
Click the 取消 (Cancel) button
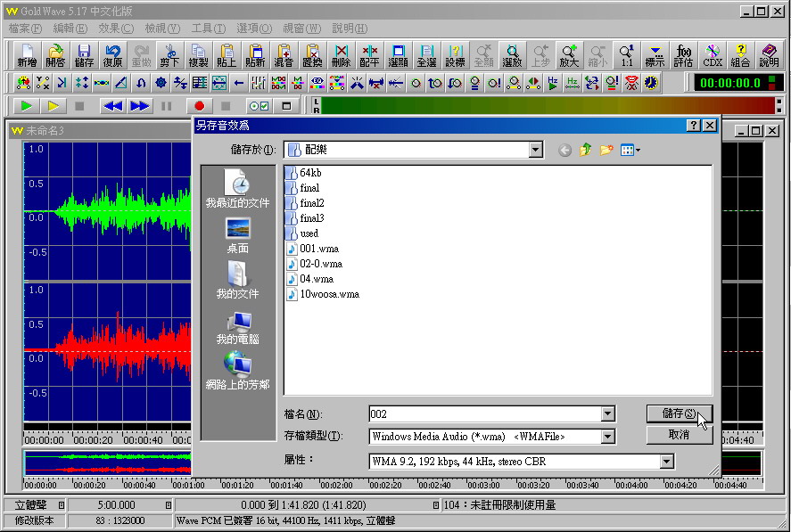click(x=679, y=435)
